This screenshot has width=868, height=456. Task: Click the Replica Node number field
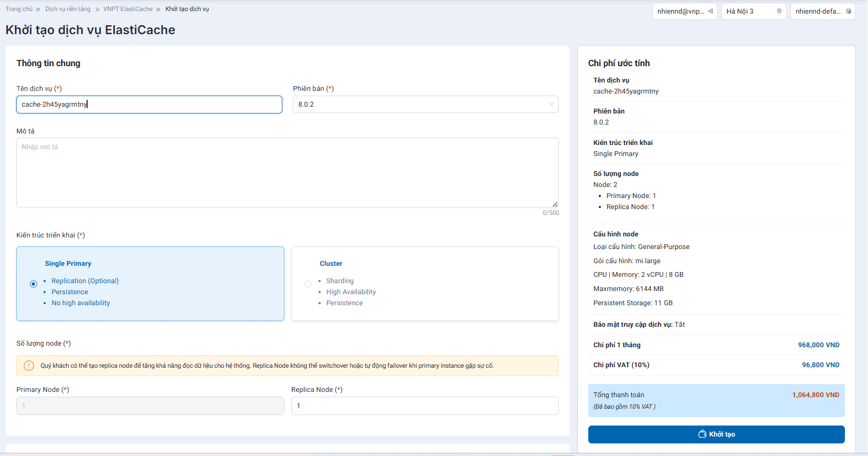[x=425, y=406]
